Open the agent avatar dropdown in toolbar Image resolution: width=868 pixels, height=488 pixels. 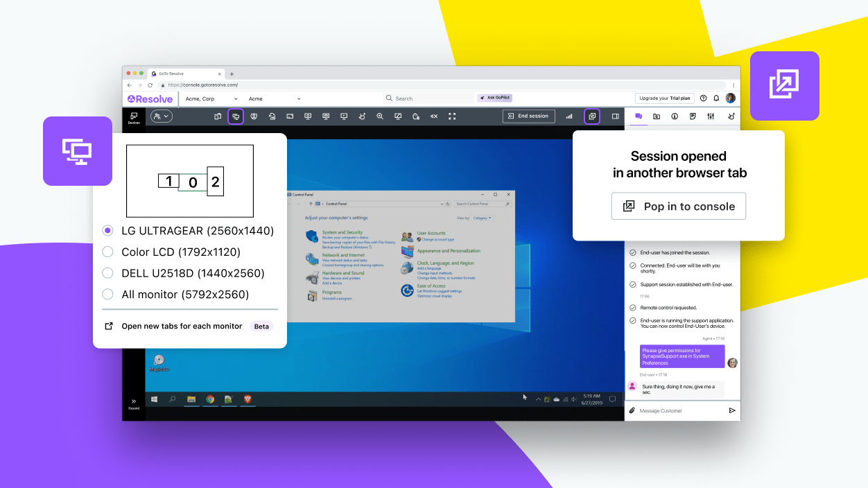[161, 116]
